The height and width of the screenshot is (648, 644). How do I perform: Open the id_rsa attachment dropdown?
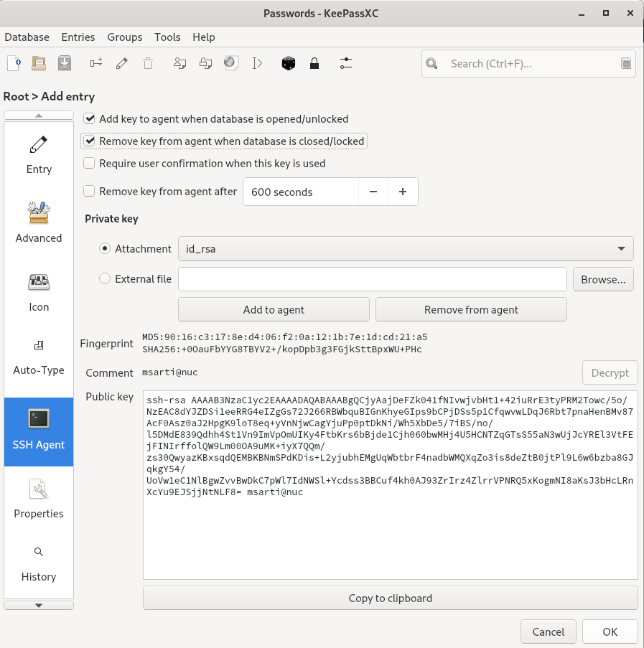tap(406, 249)
